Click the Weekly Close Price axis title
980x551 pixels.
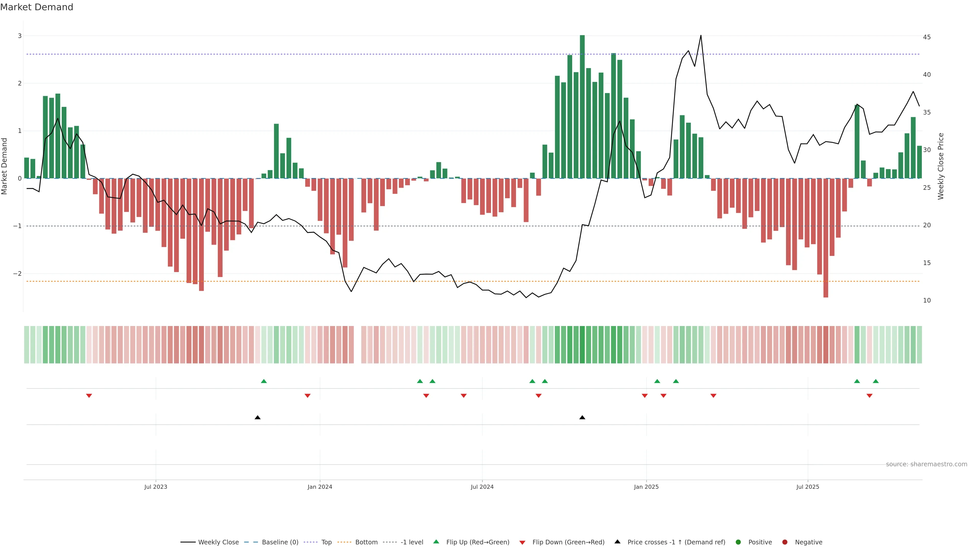[941, 166]
